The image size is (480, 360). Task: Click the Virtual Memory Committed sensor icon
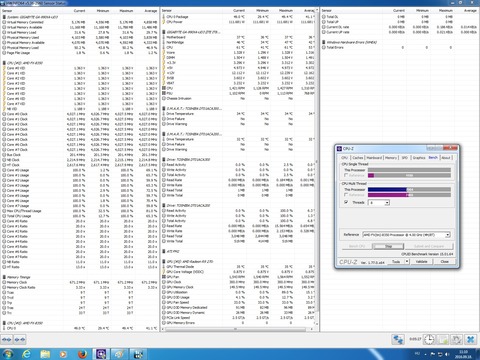pyautogui.click(x=4, y=22)
